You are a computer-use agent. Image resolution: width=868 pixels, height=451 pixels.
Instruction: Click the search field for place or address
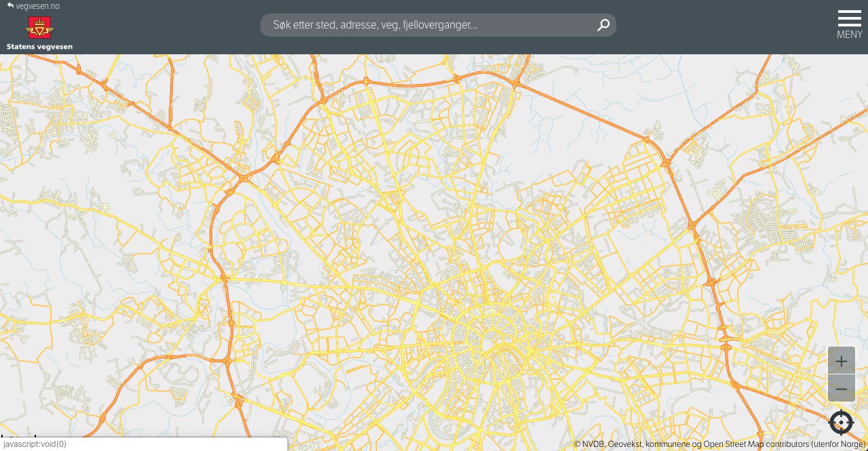tap(438, 25)
